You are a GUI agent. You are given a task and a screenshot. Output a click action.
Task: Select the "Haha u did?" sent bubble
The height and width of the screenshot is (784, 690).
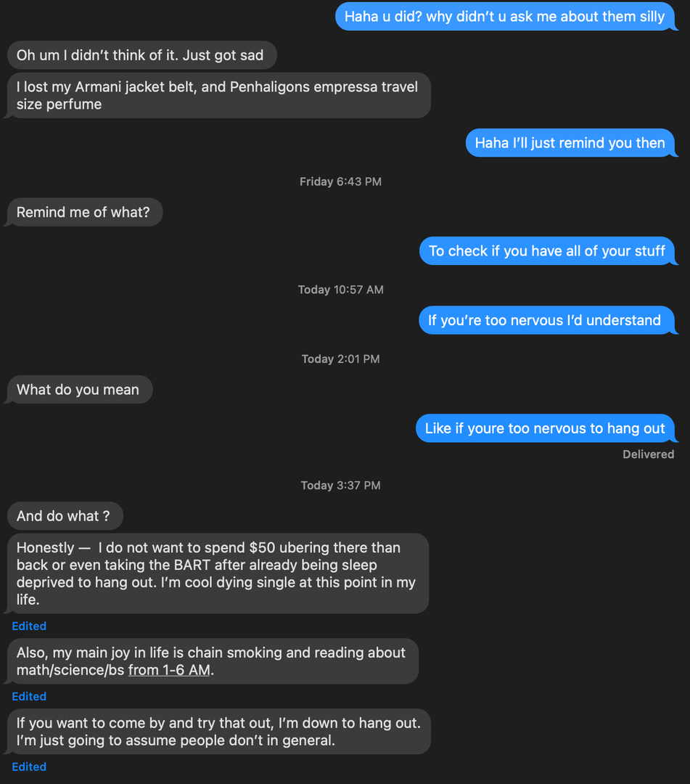(x=504, y=16)
